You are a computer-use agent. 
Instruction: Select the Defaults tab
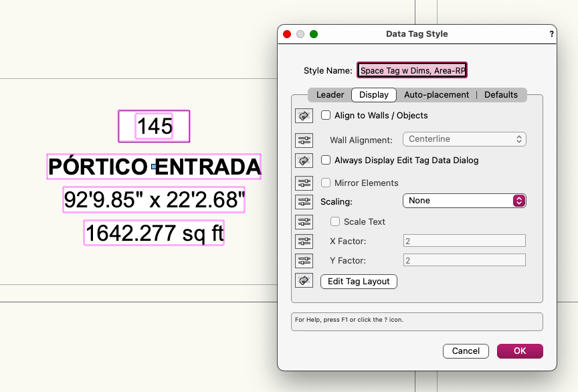click(501, 95)
